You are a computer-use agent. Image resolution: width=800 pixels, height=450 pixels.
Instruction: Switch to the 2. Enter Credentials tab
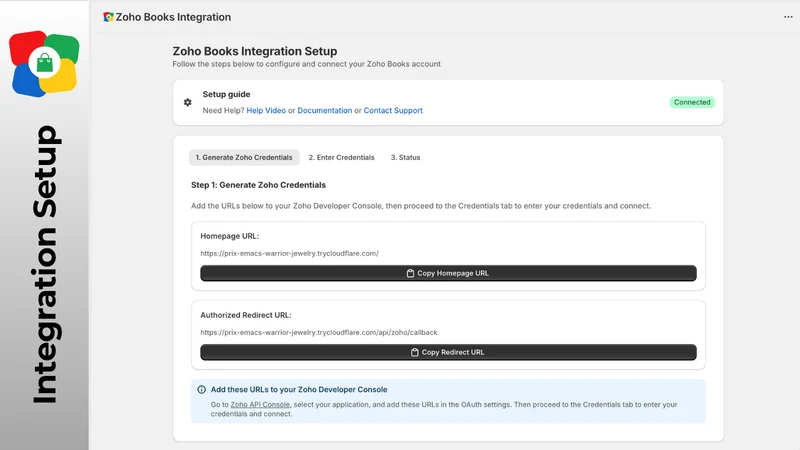click(x=341, y=157)
